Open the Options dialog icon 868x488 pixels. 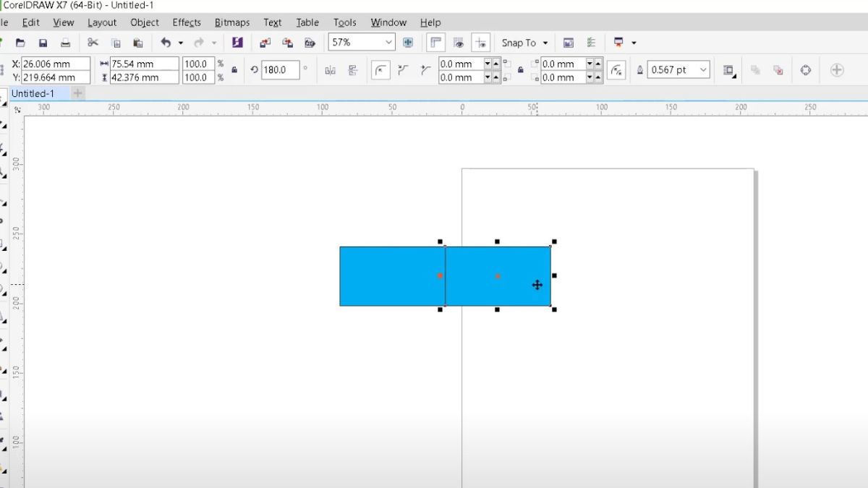(x=591, y=43)
